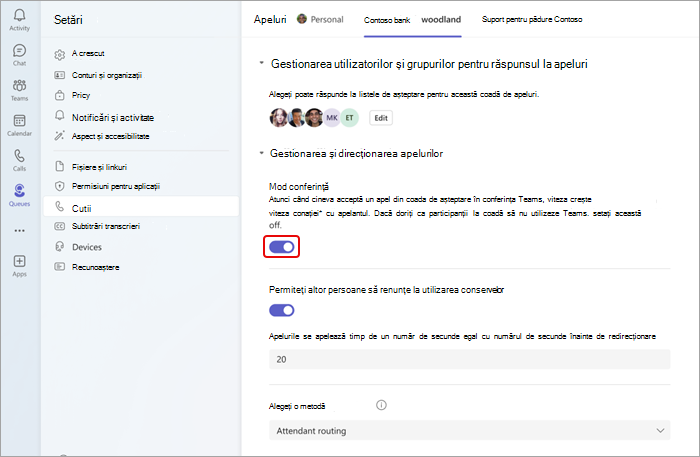Click the Recunoaștere icon
Viewport: 700px width, 457px height.
pyautogui.click(x=59, y=267)
